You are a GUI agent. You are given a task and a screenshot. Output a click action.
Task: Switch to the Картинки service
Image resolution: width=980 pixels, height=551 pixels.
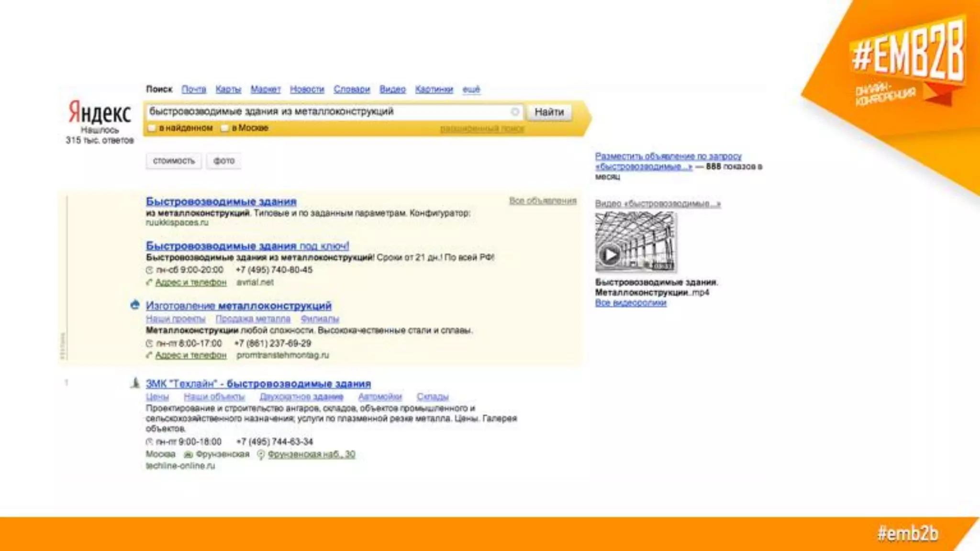(434, 89)
